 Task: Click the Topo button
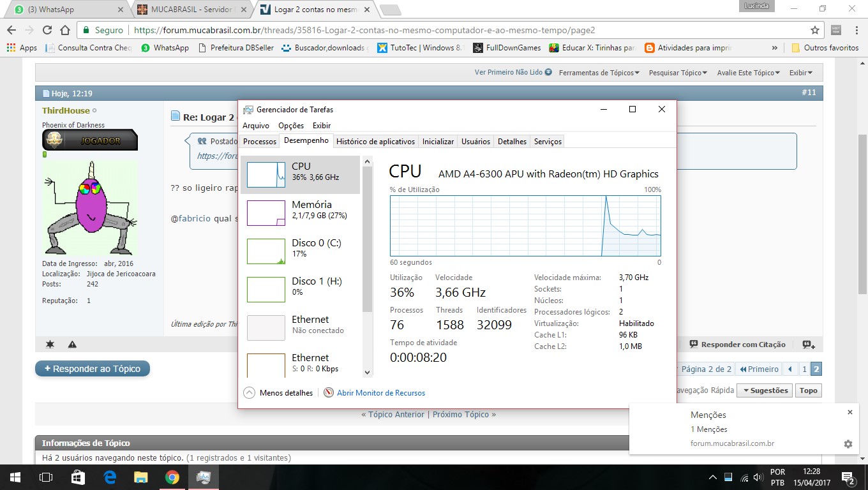pos(809,390)
